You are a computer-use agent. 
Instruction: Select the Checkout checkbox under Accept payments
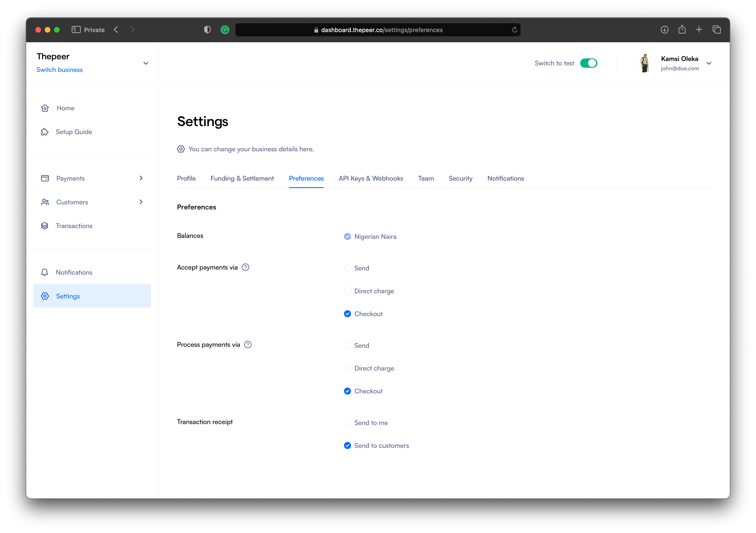point(347,313)
